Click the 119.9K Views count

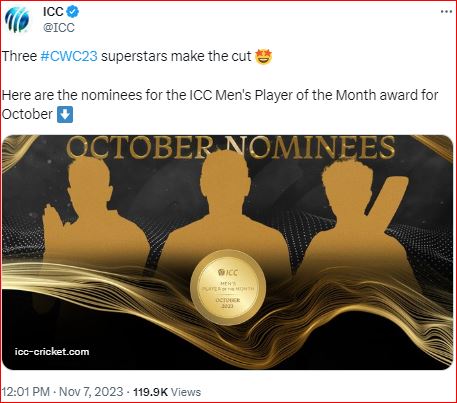(167, 392)
